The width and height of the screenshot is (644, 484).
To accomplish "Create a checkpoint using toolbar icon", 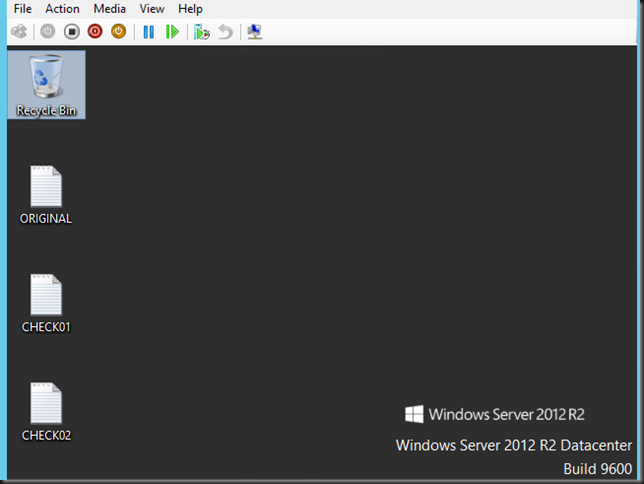I will pyautogui.click(x=202, y=32).
